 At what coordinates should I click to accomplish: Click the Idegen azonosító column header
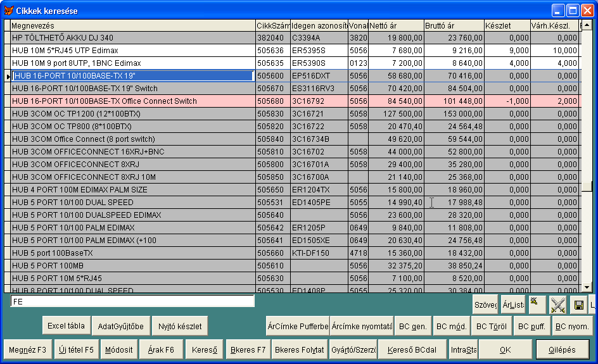click(319, 25)
